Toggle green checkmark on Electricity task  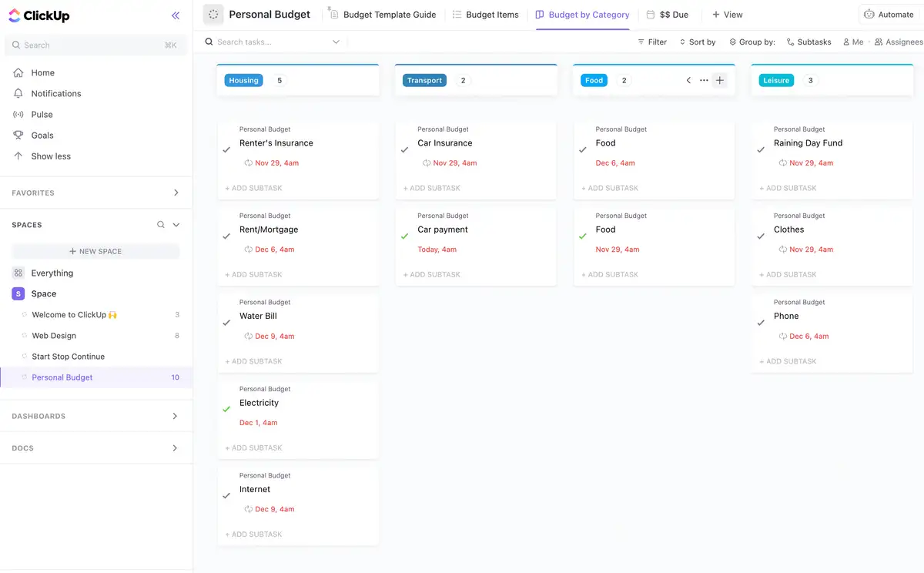click(x=226, y=410)
